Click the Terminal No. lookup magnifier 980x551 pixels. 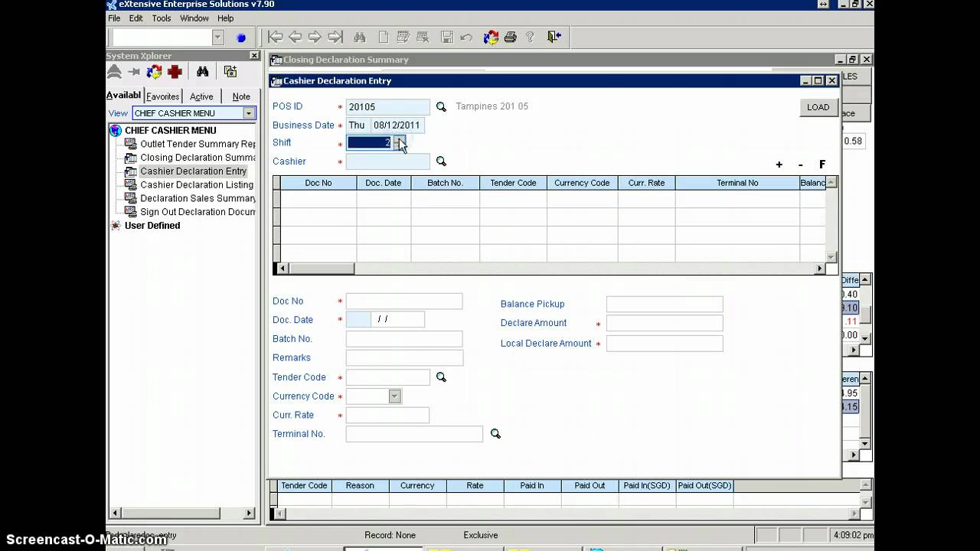click(495, 434)
